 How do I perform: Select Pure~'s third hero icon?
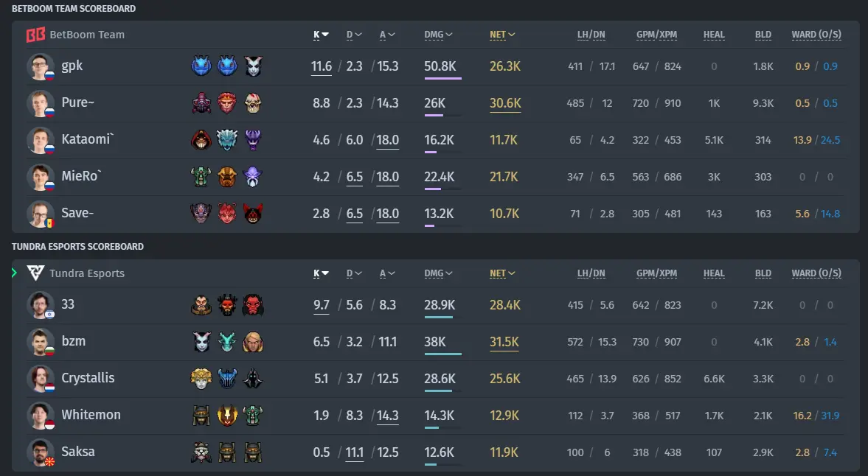(252, 103)
